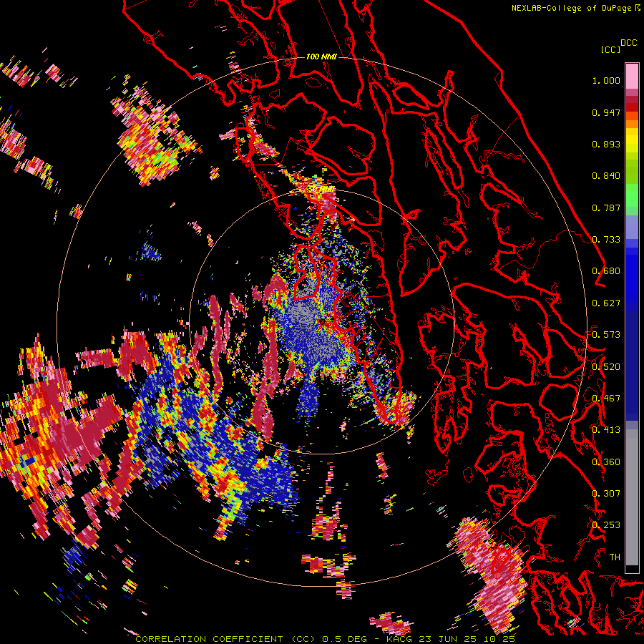Viewport: 644px width, 644px height.
Task: Click the CORRELATION COEFFICIENT (CC) caption text
Action: click(225, 639)
